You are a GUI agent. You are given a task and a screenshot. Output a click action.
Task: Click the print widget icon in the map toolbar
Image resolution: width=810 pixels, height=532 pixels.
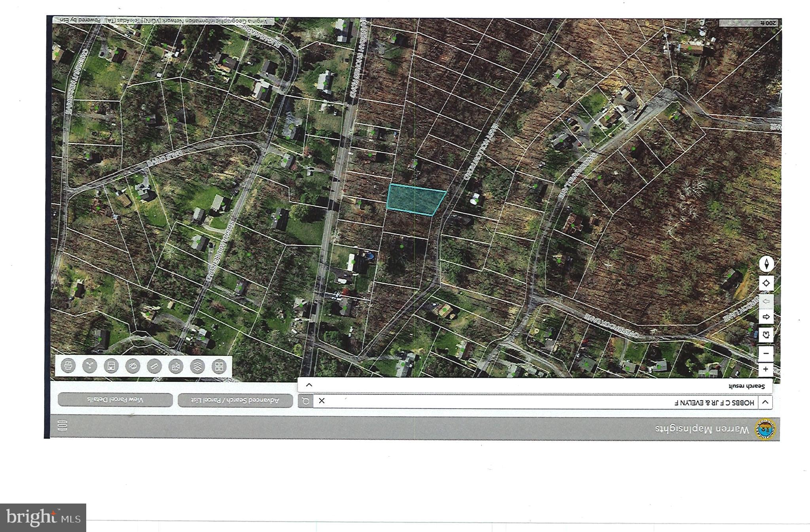coord(69,366)
